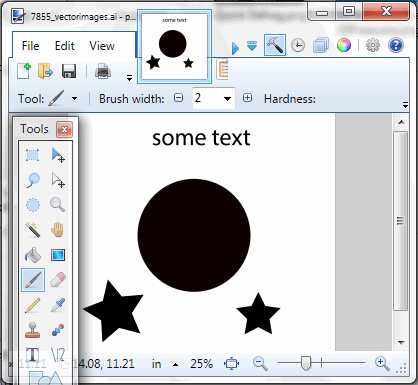Click the vertical scrollbar thumb

401,221
